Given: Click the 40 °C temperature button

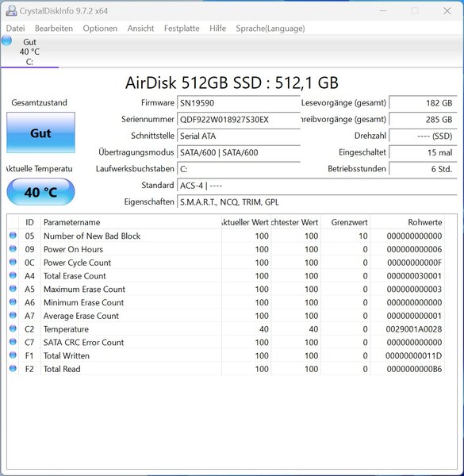Looking at the screenshot, I should (40, 192).
